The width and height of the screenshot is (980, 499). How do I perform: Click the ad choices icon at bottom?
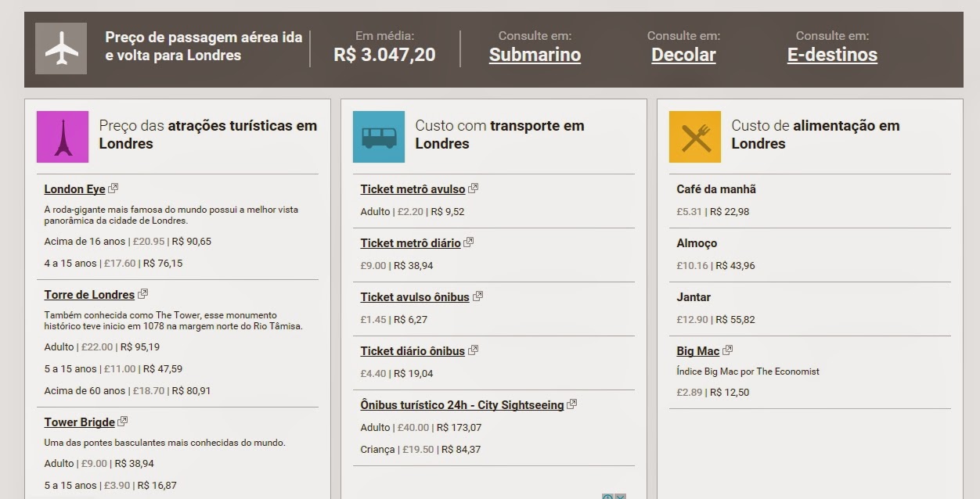608,496
